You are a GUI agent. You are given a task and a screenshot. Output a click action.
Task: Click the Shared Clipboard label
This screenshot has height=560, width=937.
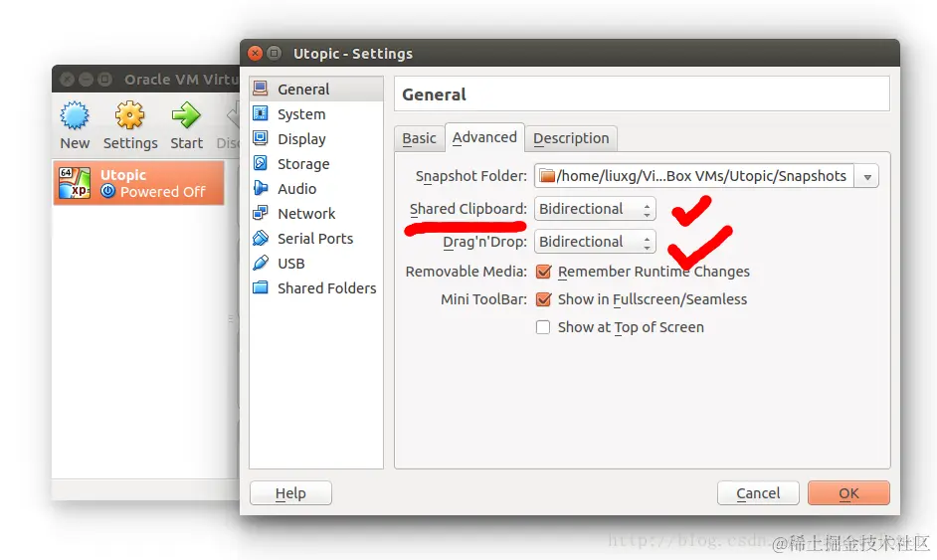[468, 209]
